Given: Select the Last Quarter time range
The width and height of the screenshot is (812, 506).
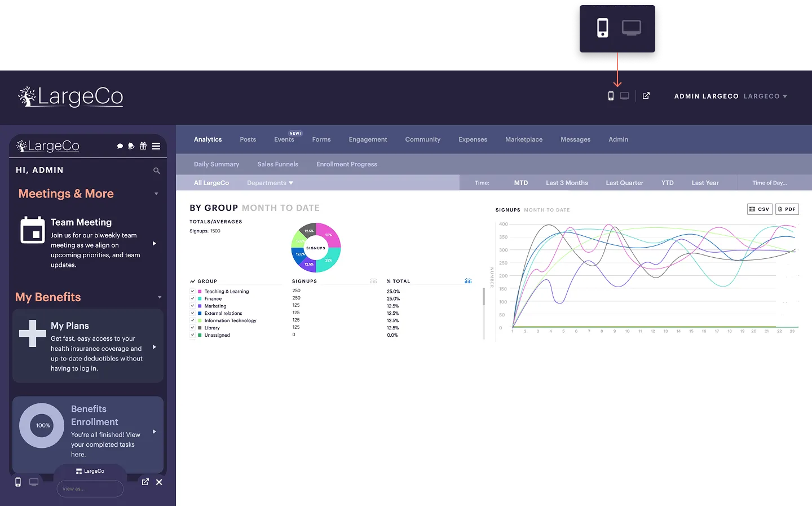Looking at the screenshot, I should [x=624, y=183].
